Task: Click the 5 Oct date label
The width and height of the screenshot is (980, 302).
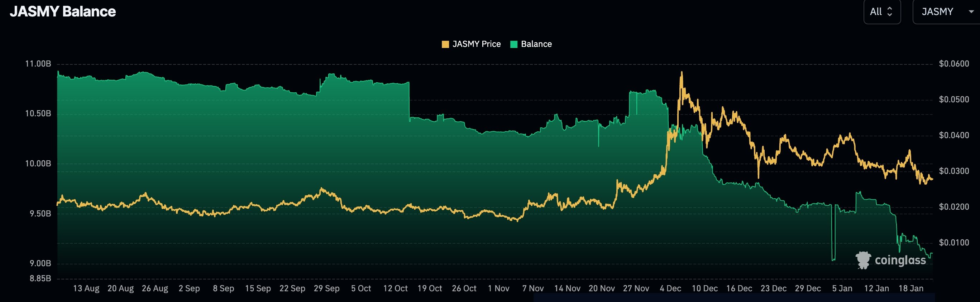Action: tap(361, 288)
